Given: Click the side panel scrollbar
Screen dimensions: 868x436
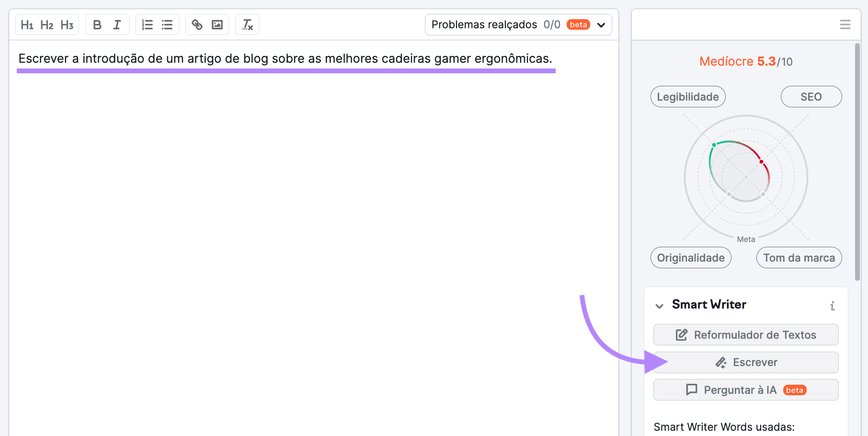Looking at the screenshot, I should pyautogui.click(x=857, y=162).
